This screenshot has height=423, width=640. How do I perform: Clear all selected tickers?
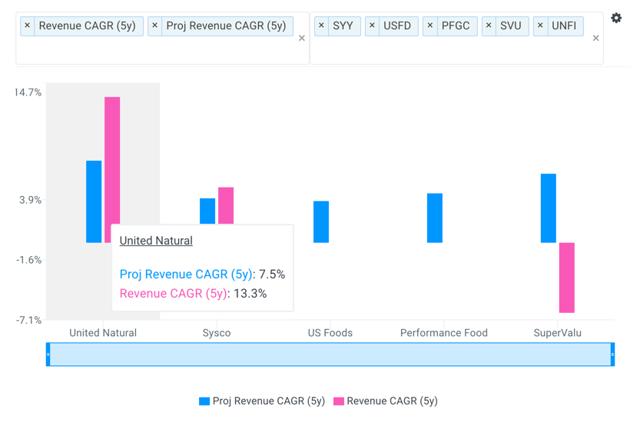[x=596, y=38]
